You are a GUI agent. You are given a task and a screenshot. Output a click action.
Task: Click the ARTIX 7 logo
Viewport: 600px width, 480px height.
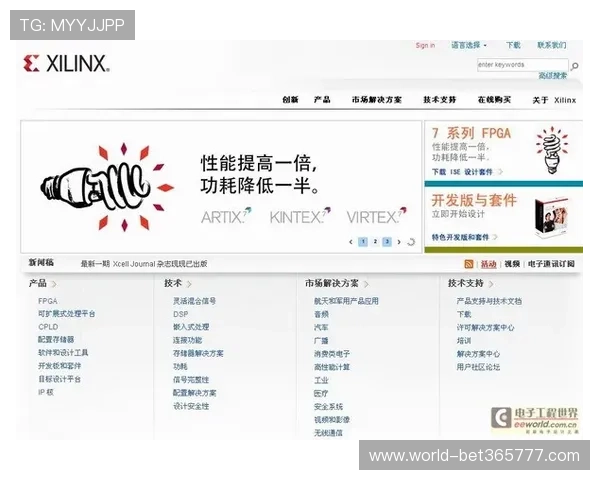click(227, 217)
